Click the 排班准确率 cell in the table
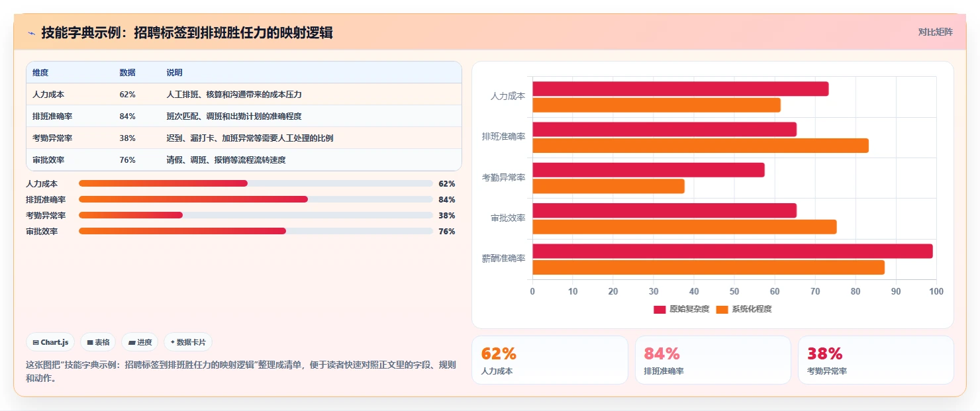This screenshot has width=980, height=411. 52,116
